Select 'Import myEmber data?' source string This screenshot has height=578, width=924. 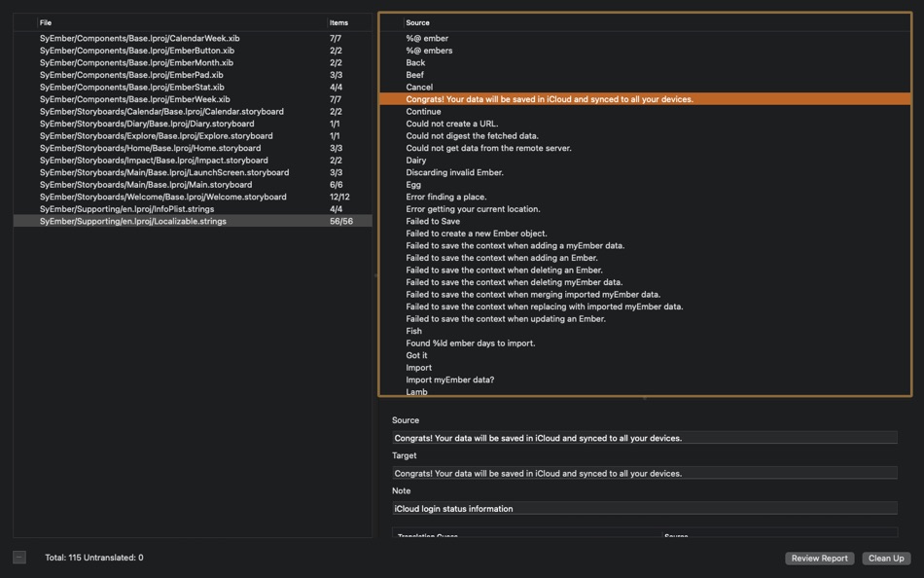click(x=645, y=379)
